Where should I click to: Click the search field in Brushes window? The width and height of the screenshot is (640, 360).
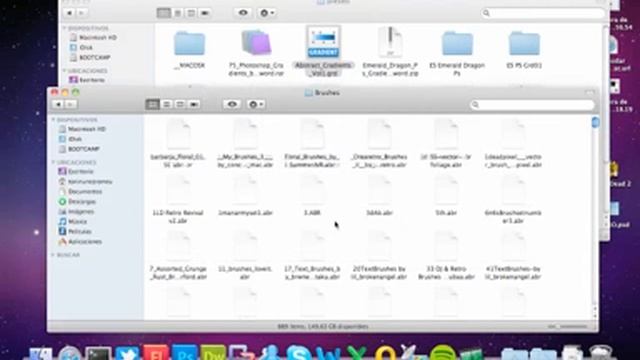click(x=532, y=105)
